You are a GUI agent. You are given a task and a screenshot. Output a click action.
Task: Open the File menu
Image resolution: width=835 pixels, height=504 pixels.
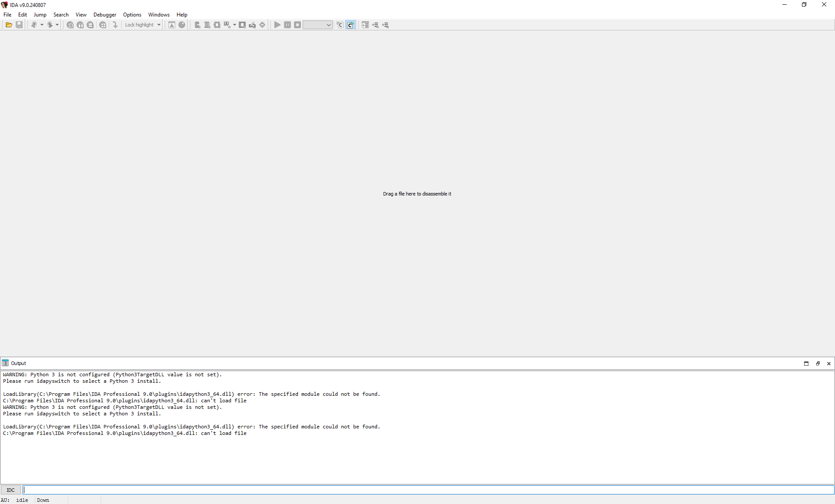pyautogui.click(x=7, y=14)
